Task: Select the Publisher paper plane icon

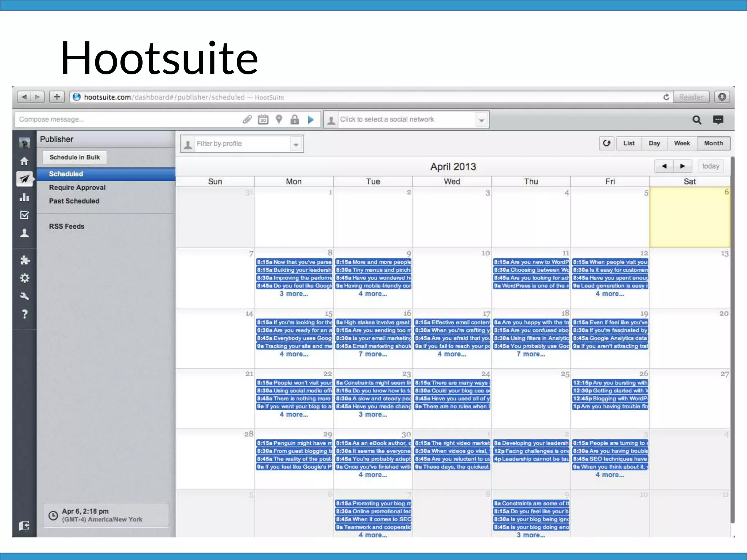Action: pyautogui.click(x=24, y=179)
